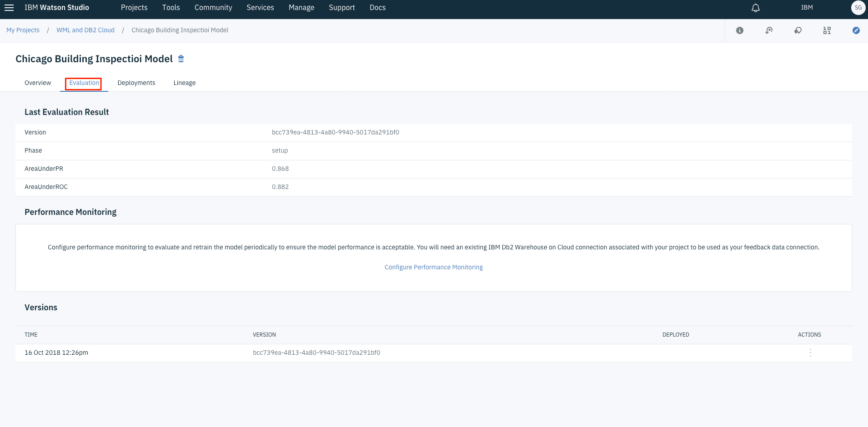Click IBM Watson Studio logo text
Image resolution: width=868 pixels, height=427 pixels.
(57, 8)
